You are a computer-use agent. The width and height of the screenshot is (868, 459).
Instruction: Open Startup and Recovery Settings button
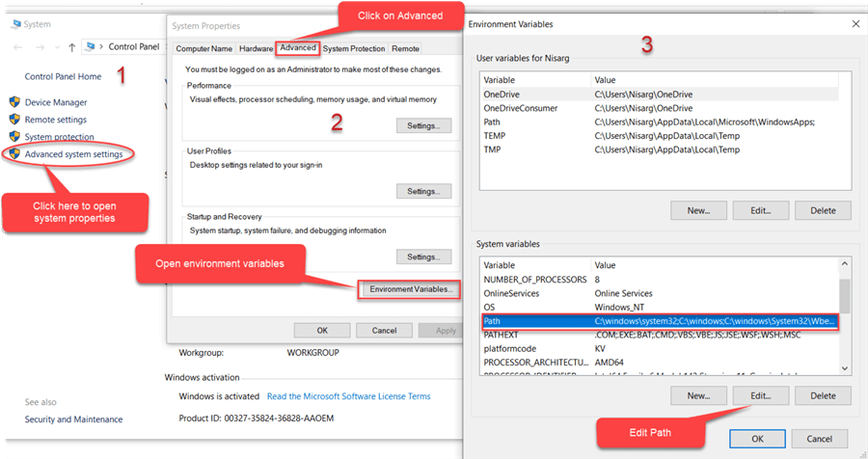tap(423, 256)
